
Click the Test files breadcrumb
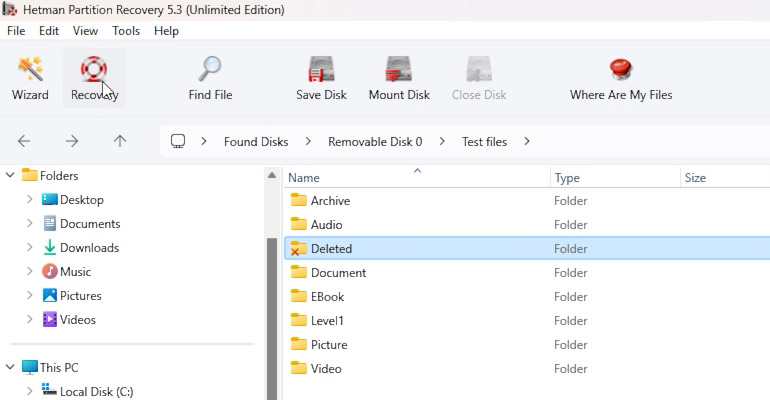point(484,142)
